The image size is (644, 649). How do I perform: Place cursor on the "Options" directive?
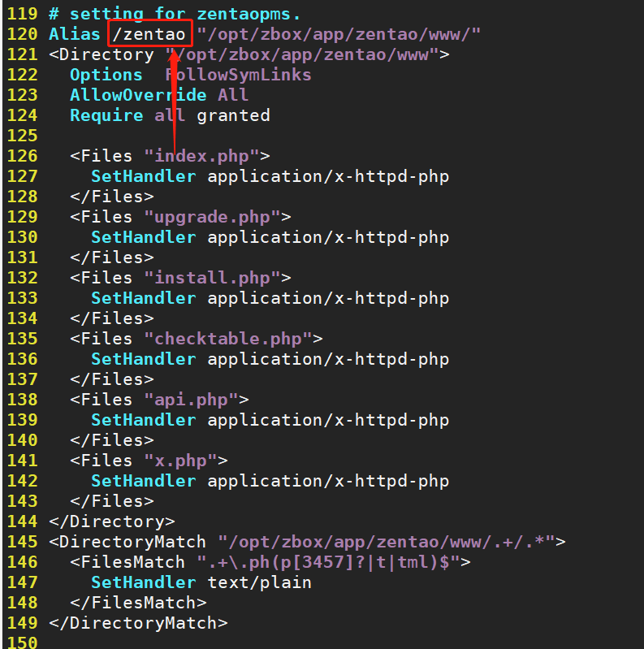(x=106, y=75)
